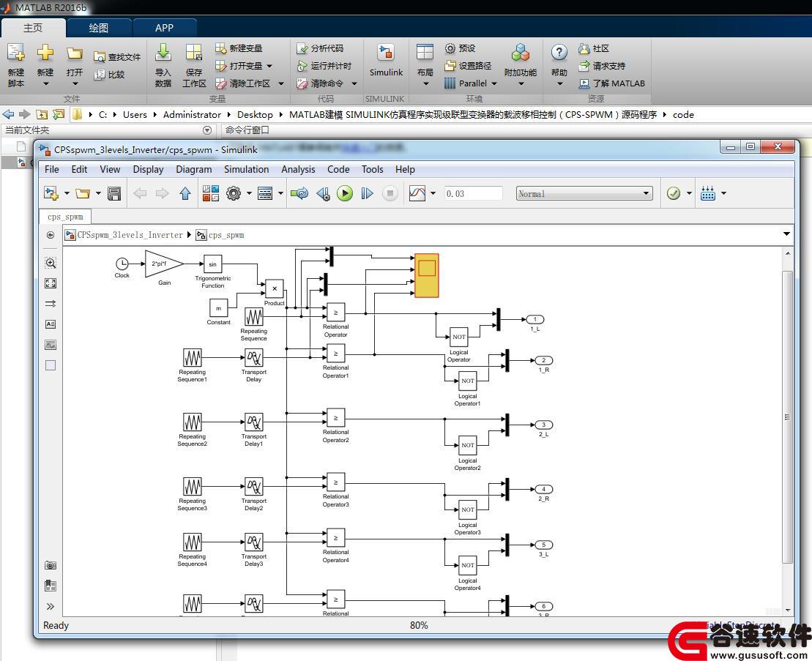Open Simulation Data Inspector icon

pyautogui.click(x=417, y=193)
